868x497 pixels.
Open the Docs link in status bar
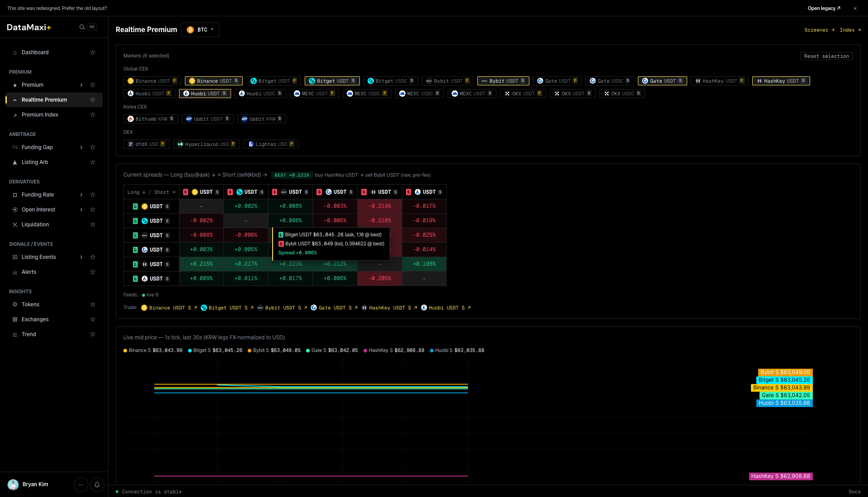tap(854, 492)
